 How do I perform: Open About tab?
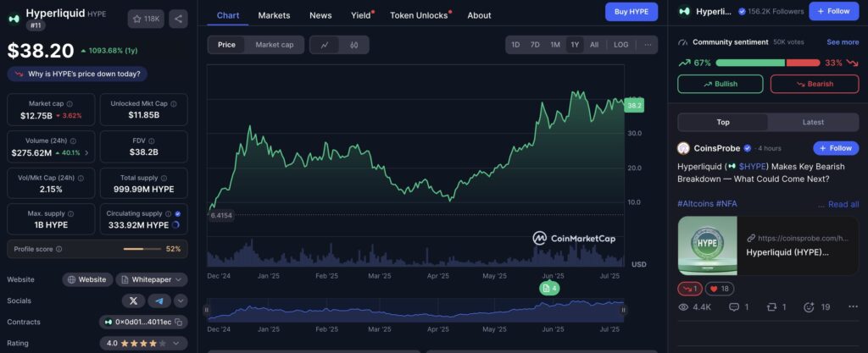point(479,15)
